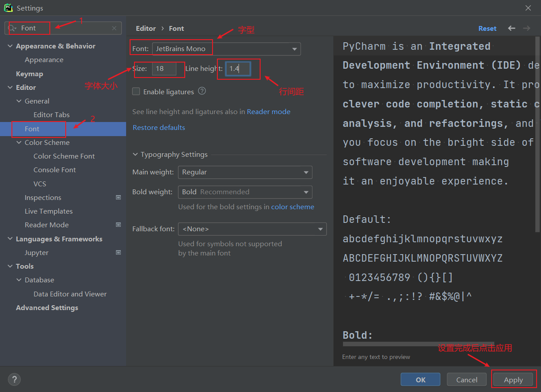Click into the Line height field
Viewport: 541px width, 392px height.
click(x=238, y=69)
